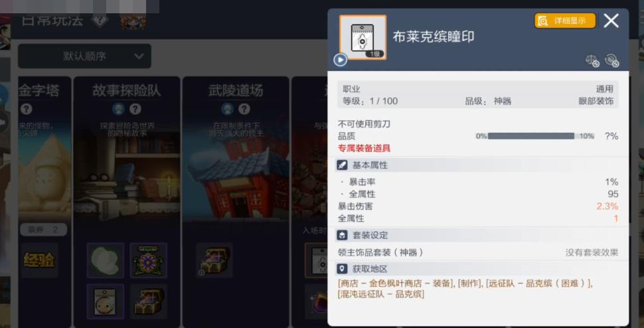Viewport: 644px width, 328px height.
Task: Click the 经验 experience reward icon
Action: tap(39, 260)
